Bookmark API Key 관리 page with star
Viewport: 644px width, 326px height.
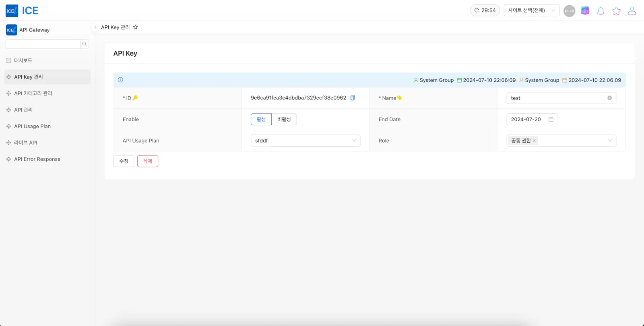tap(135, 27)
